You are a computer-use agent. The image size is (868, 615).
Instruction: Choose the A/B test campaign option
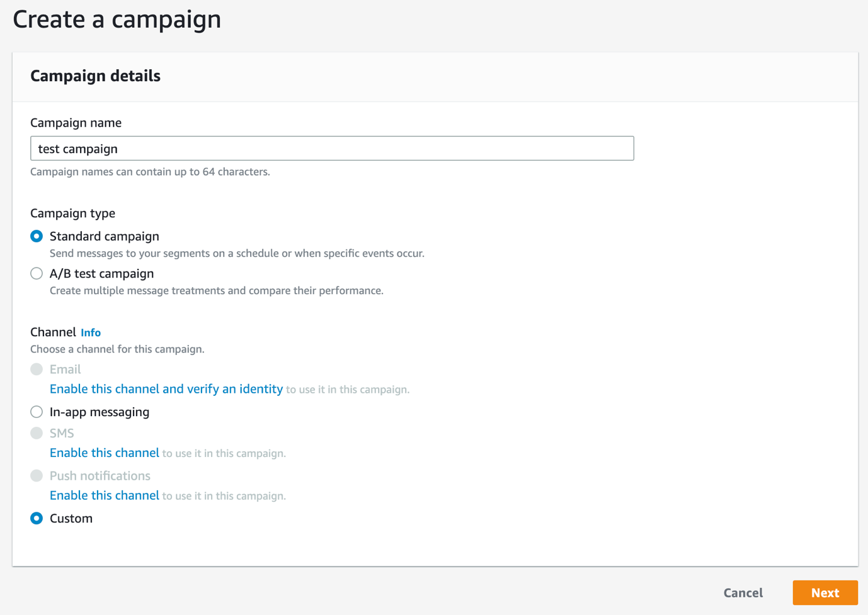click(x=37, y=274)
